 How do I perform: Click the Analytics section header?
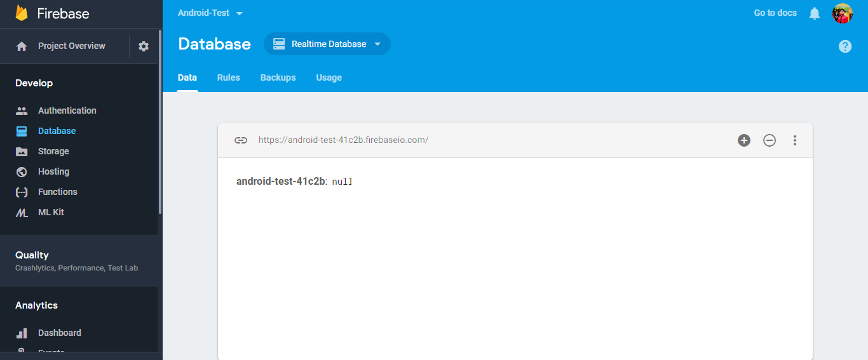[37, 305]
